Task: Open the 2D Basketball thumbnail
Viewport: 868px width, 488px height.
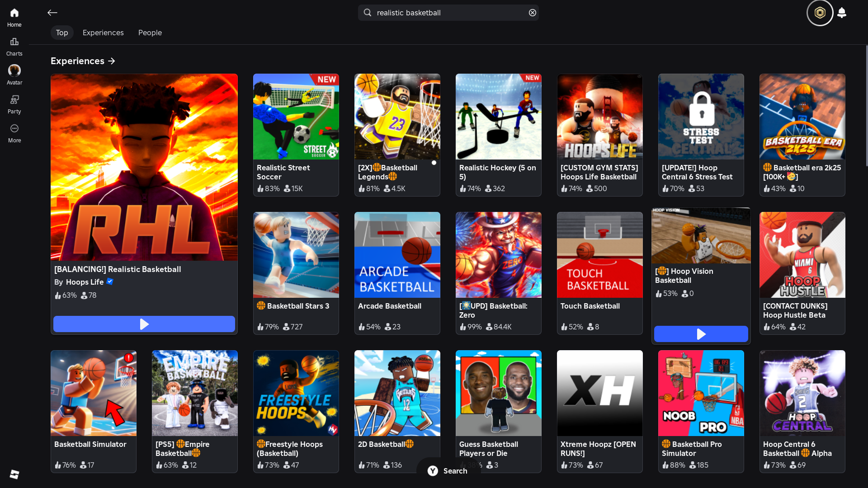Action: (397, 393)
